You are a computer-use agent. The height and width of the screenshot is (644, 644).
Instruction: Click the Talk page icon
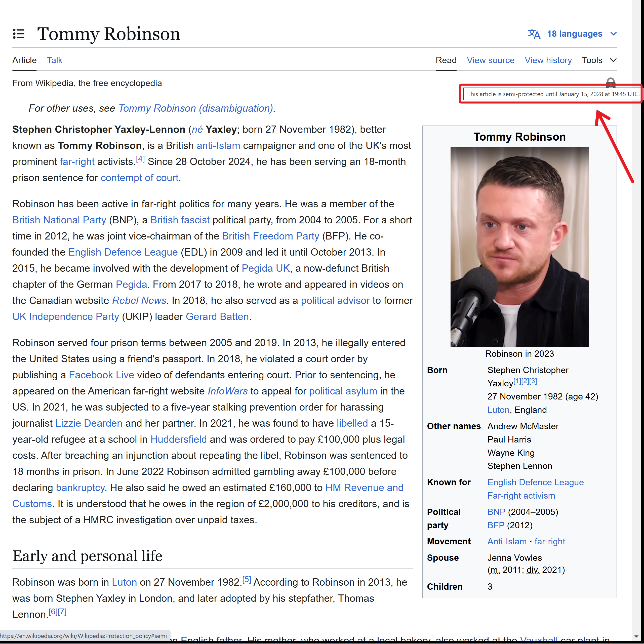pyautogui.click(x=54, y=60)
